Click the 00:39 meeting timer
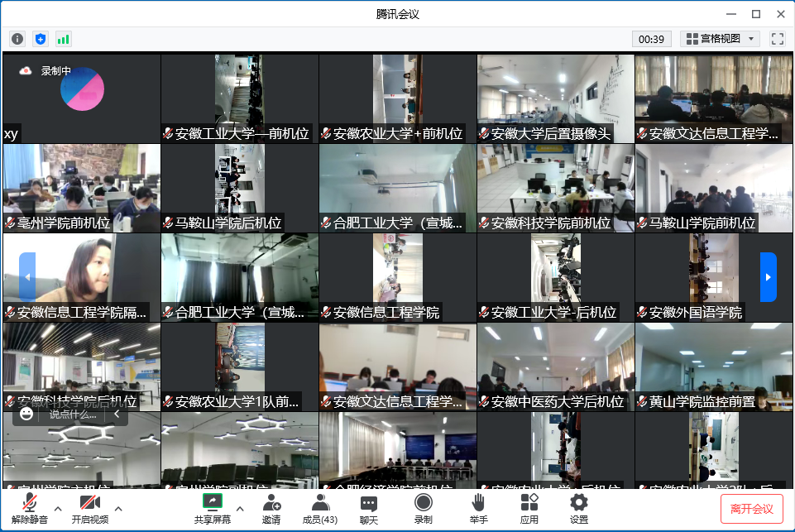This screenshot has height=532, width=795. 652,39
